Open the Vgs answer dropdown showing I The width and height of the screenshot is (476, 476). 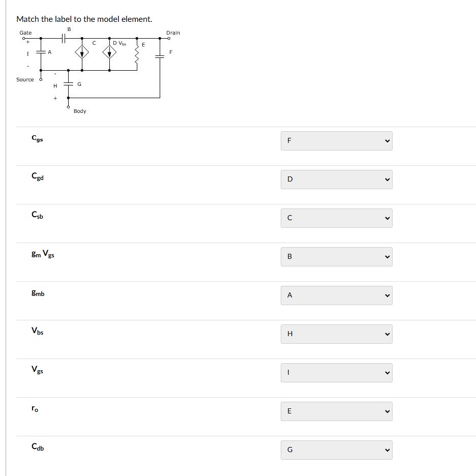pos(336,372)
